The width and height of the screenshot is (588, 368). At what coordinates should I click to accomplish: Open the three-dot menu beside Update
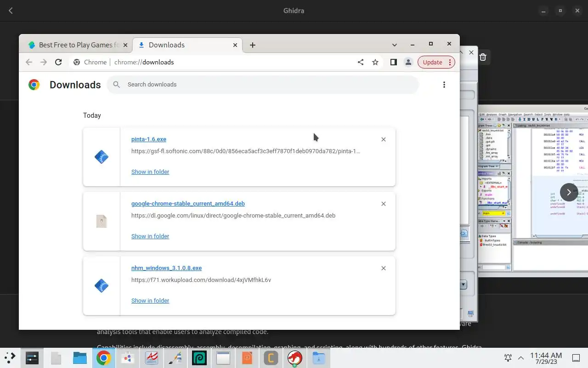450,62
